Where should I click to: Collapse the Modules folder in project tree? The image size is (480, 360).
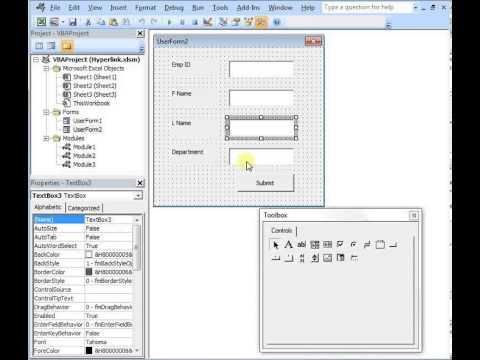46,138
